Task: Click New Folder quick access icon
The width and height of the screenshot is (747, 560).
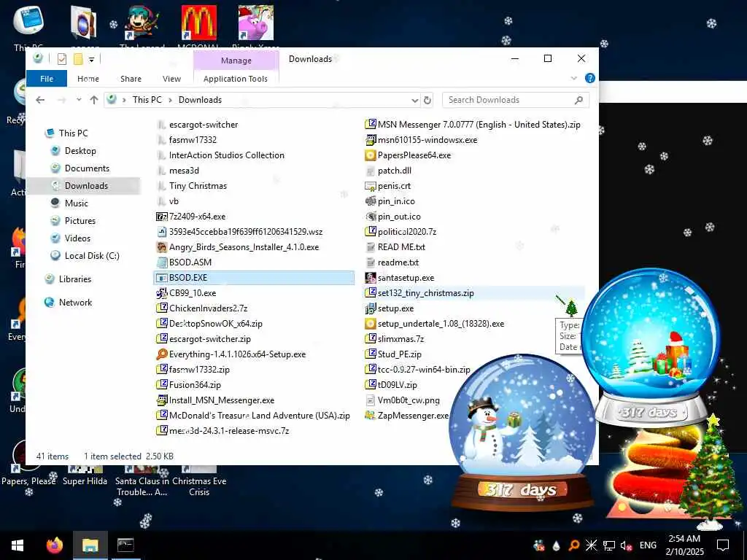Action: [x=78, y=59]
